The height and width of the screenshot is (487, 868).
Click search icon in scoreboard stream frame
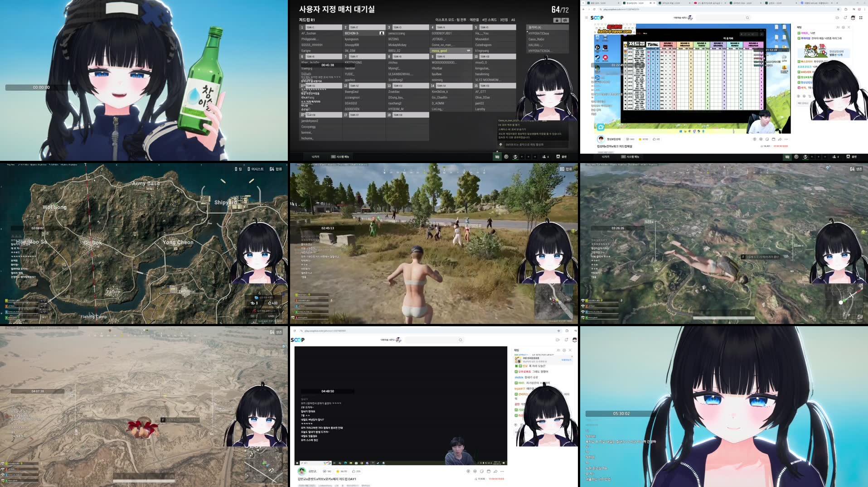point(747,18)
